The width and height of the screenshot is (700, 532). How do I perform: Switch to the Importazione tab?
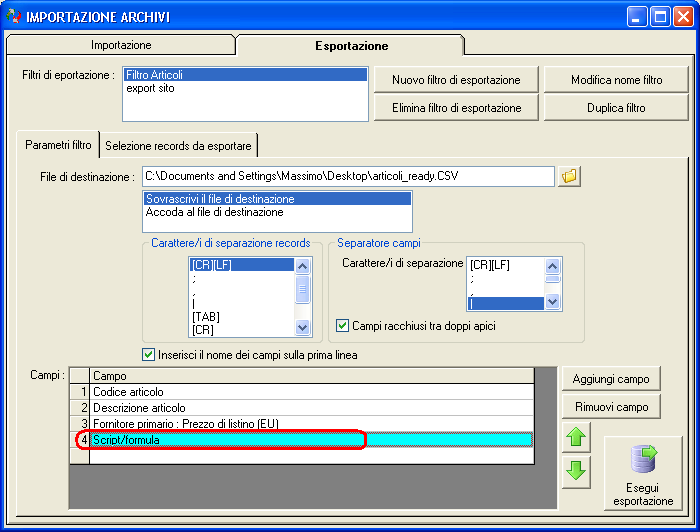coord(121,45)
